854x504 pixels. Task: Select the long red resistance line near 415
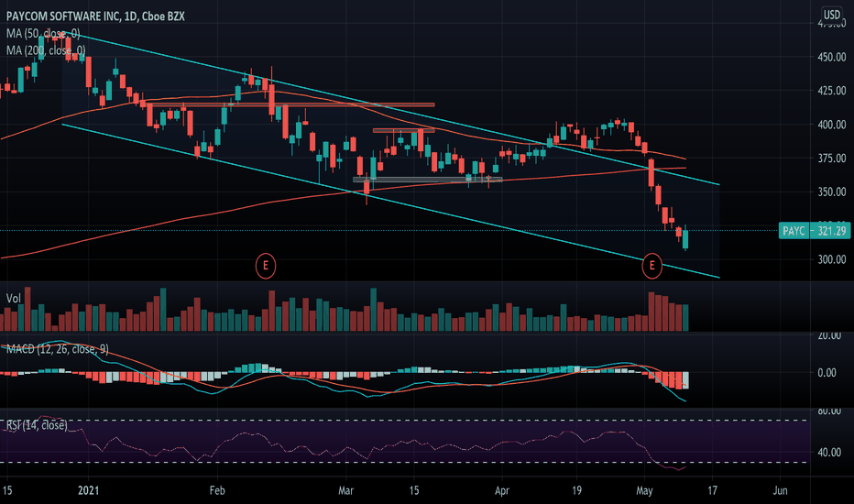290,104
